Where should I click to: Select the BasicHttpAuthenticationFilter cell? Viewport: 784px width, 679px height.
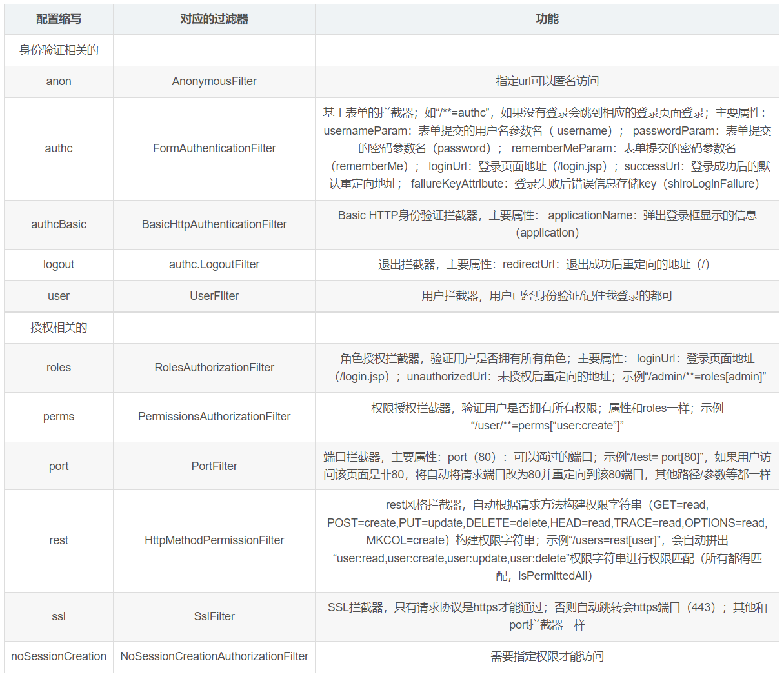(x=214, y=224)
